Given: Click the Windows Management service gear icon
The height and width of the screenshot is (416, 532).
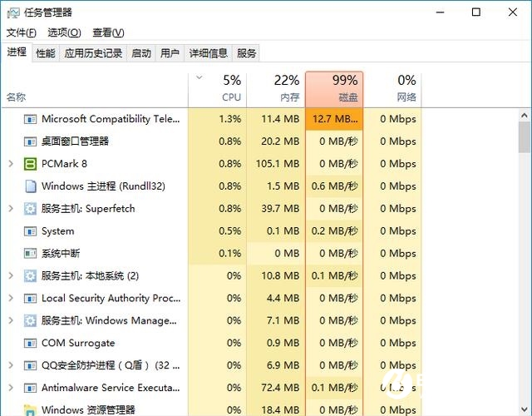Looking at the screenshot, I should [x=30, y=320].
